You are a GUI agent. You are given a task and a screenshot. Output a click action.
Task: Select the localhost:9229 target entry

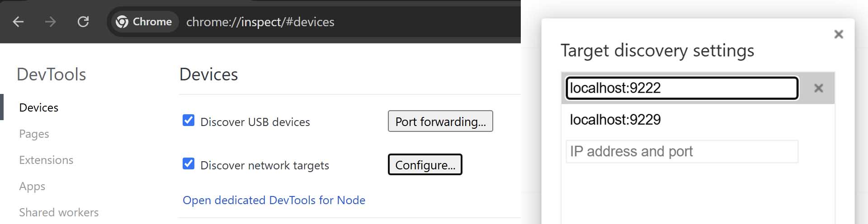point(615,120)
